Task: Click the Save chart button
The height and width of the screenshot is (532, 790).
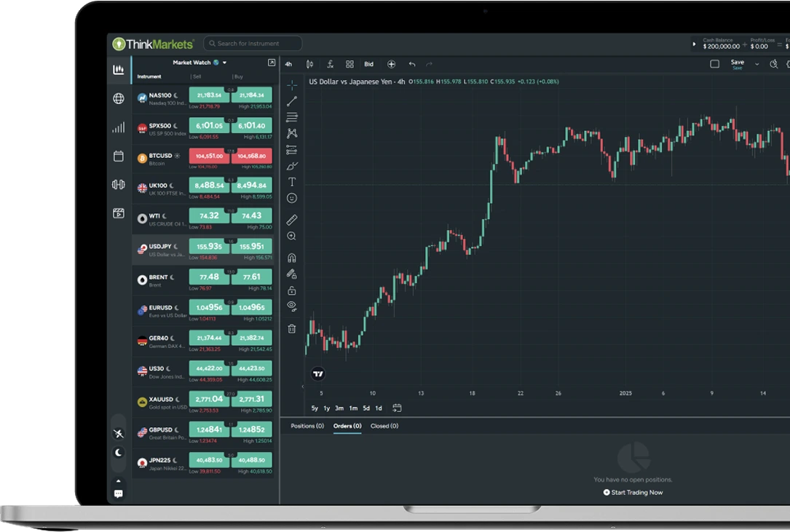Action: point(737,63)
